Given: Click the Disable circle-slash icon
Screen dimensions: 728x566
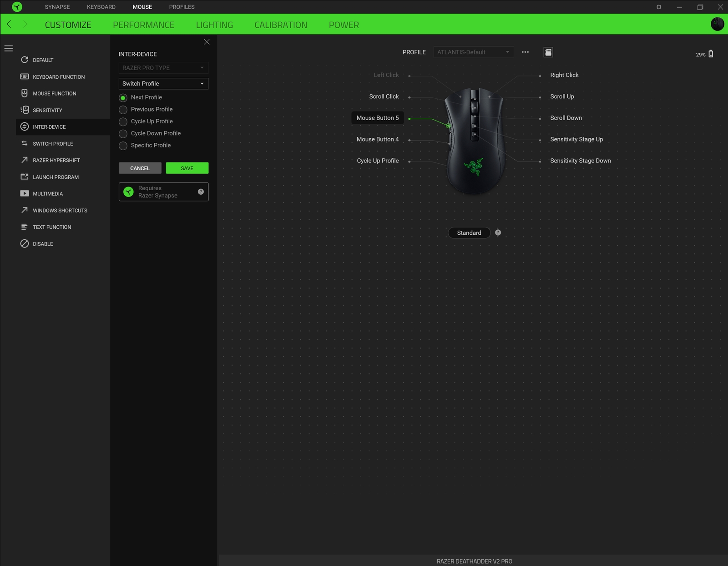Looking at the screenshot, I should 25,243.
